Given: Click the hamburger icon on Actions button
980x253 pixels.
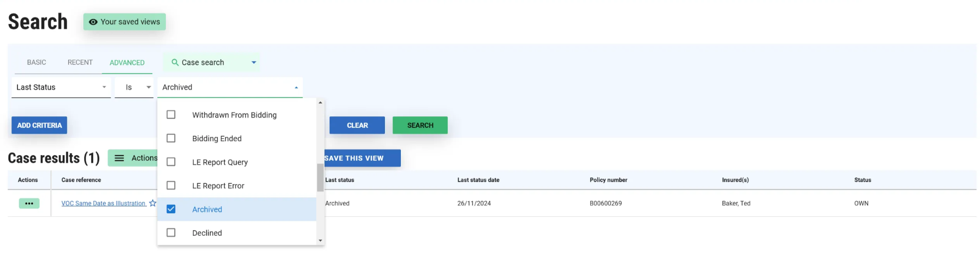Looking at the screenshot, I should click(120, 158).
